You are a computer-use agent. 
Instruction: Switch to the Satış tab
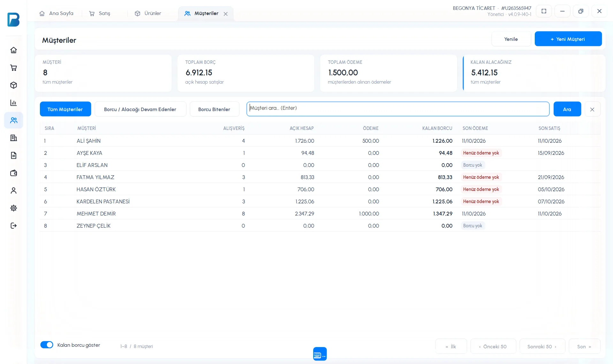pos(100,13)
